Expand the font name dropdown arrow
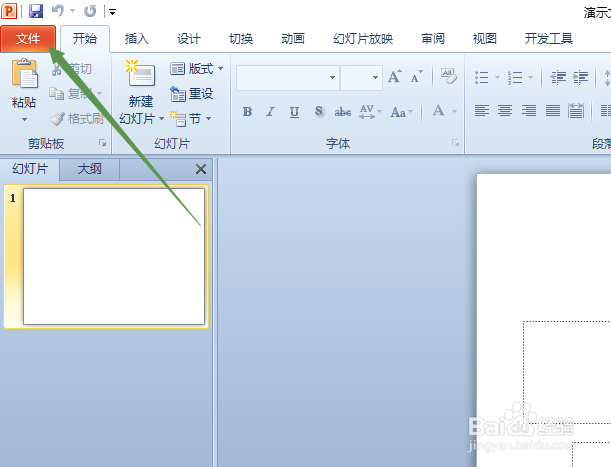611x467 pixels. point(332,78)
